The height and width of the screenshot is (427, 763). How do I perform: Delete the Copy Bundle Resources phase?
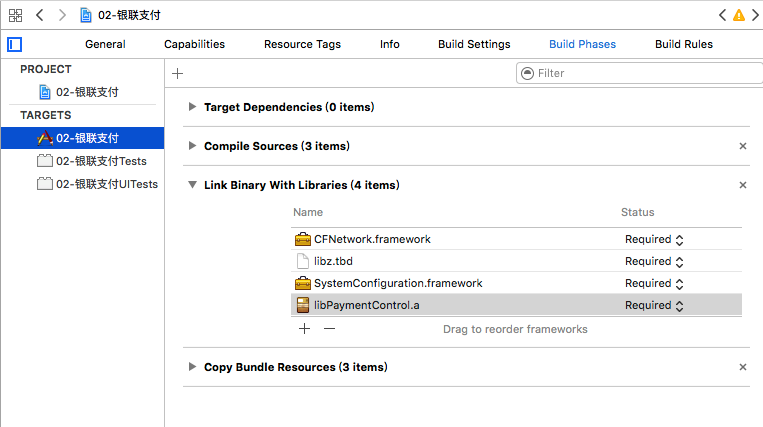point(743,367)
